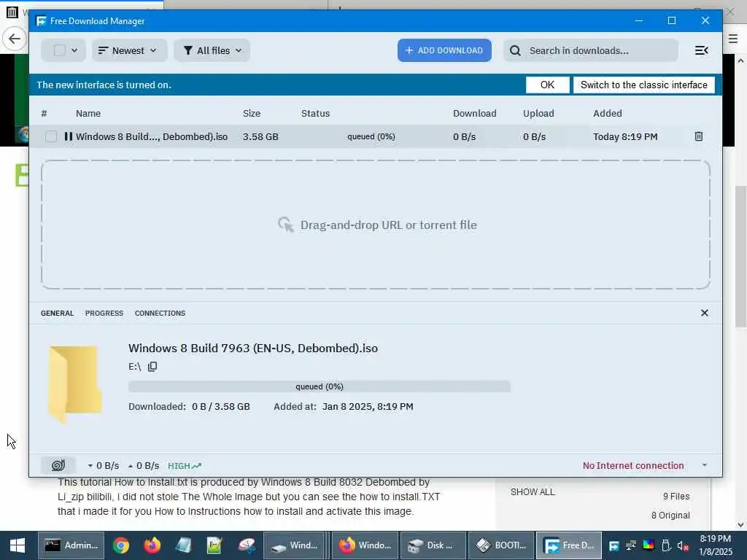
Task: Click the drag-and-drop URL area
Action: (376, 225)
